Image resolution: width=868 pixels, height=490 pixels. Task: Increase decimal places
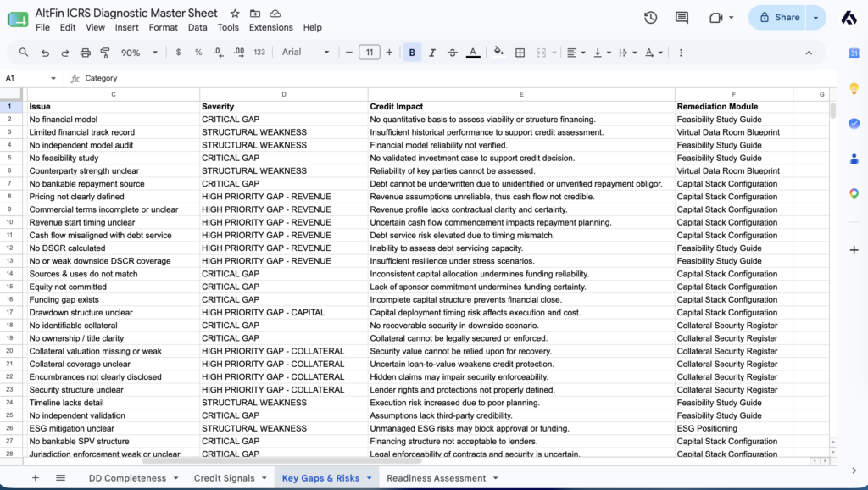[x=239, y=53]
